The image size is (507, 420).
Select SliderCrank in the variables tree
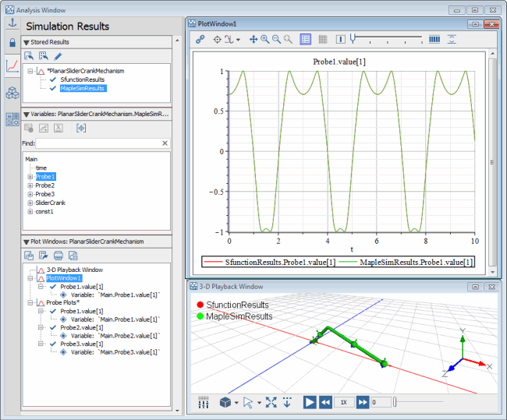tap(50, 203)
